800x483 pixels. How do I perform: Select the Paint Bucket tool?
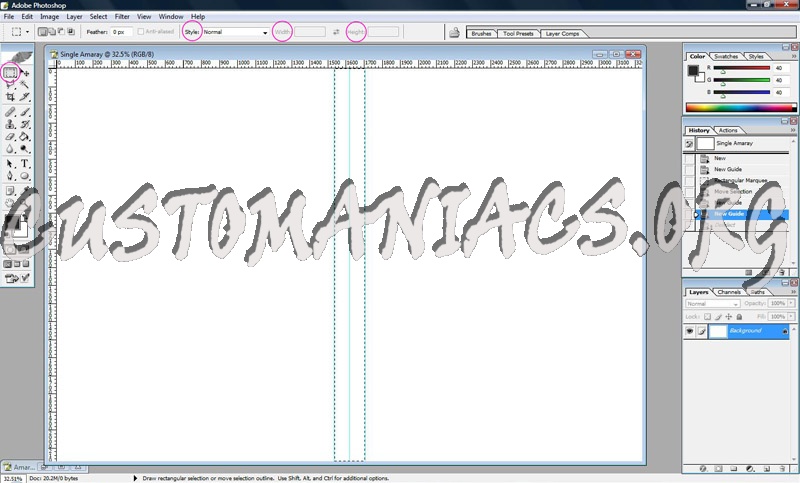tap(25, 137)
